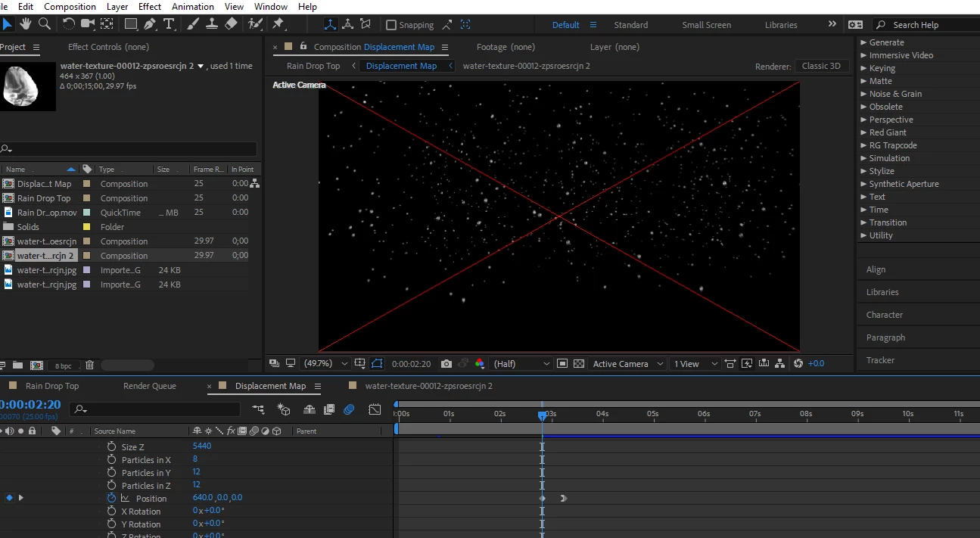The width and height of the screenshot is (980, 538).
Task: Open magnification dropdown showing 49.7%
Action: [326, 364]
